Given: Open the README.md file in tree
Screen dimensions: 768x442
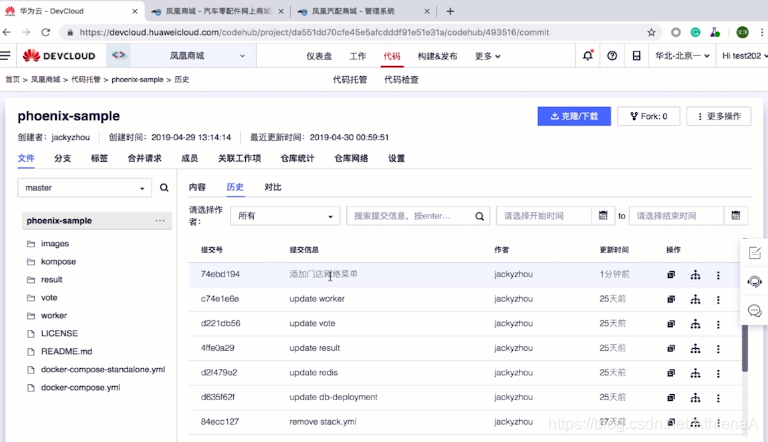Looking at the screenshot, I should [67, 351].
